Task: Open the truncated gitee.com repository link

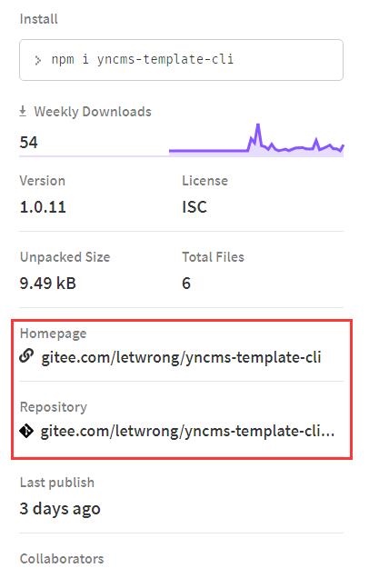Action: (187, 432)
